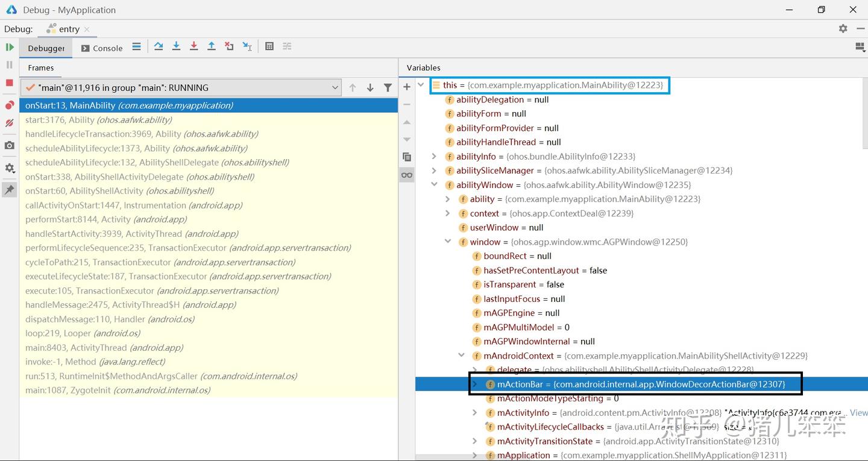Stop the debug session

[10, 83]
